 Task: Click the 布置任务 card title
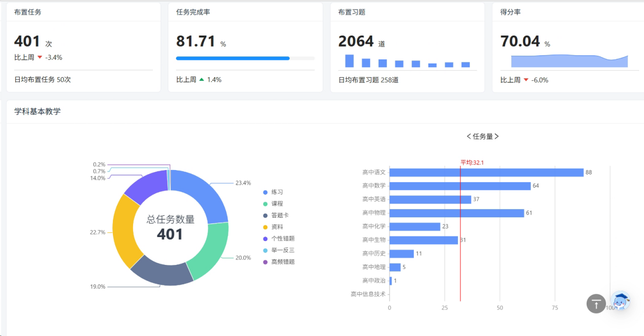(28, 12)
